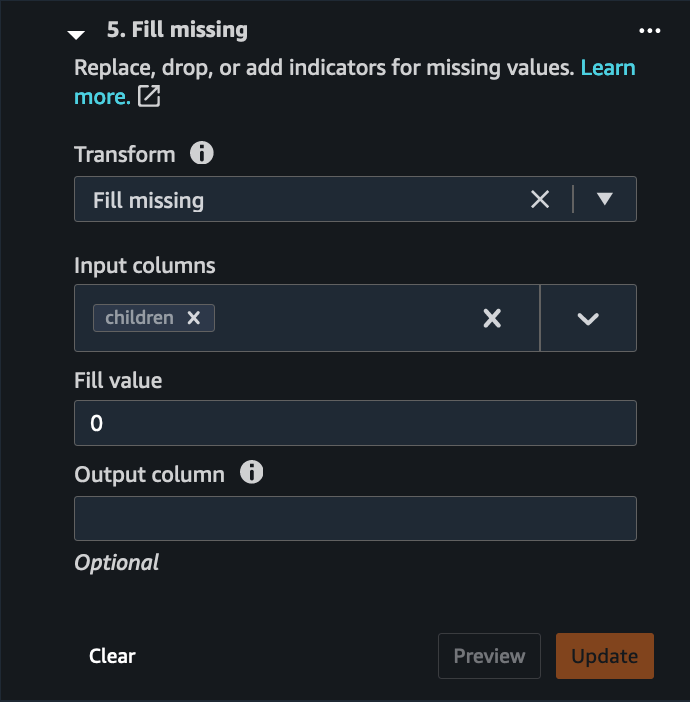This screenshot has width=690, height=702.
Task: Show info for the Output column label
Action: point(252,472)
